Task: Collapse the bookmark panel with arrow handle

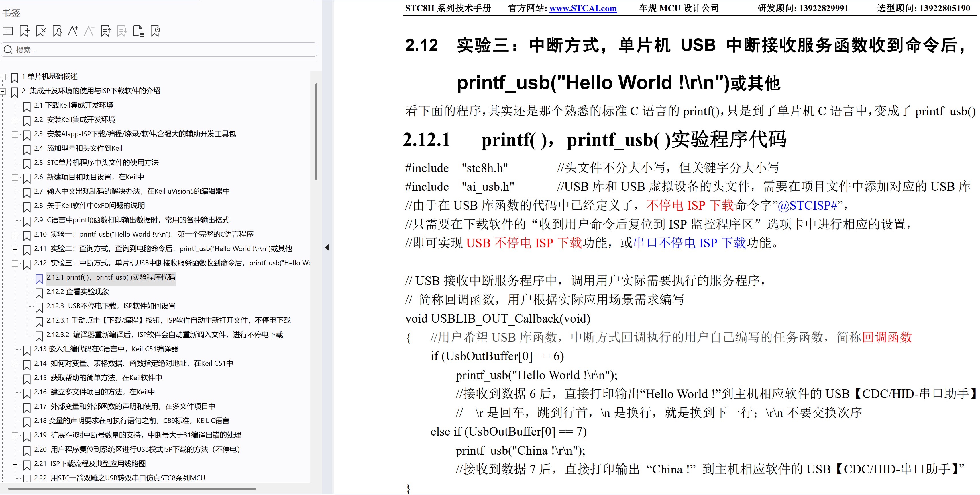Action: point(327,248)
